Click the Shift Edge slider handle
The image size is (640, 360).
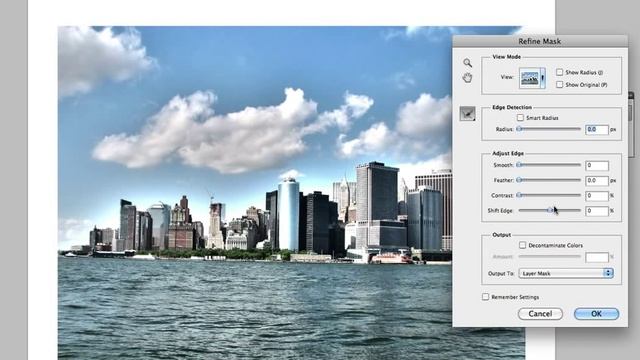550,210
